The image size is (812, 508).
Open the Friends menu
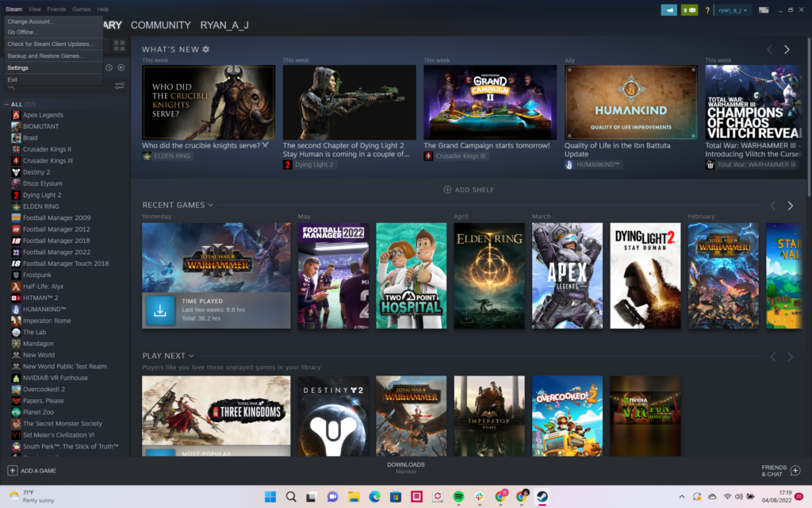pos(56,10)
